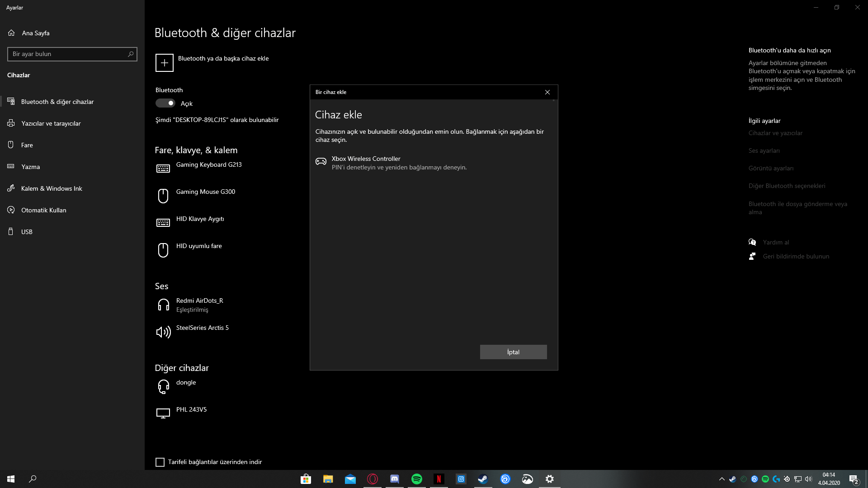Check the metered connections download checkbox
Viewport: 868px width, 488px height.
tap(160, 462)
